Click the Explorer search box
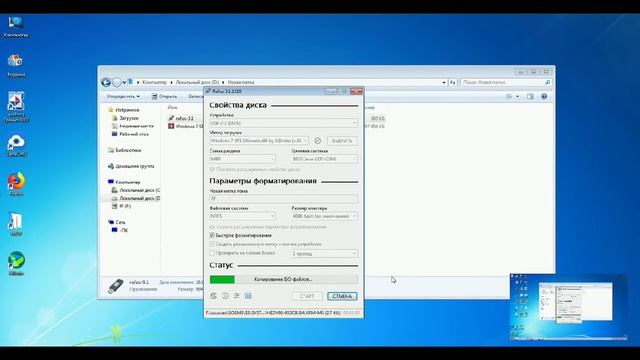Screen dimensions: 640x360 pyautogui.click(x=506, y=82)
